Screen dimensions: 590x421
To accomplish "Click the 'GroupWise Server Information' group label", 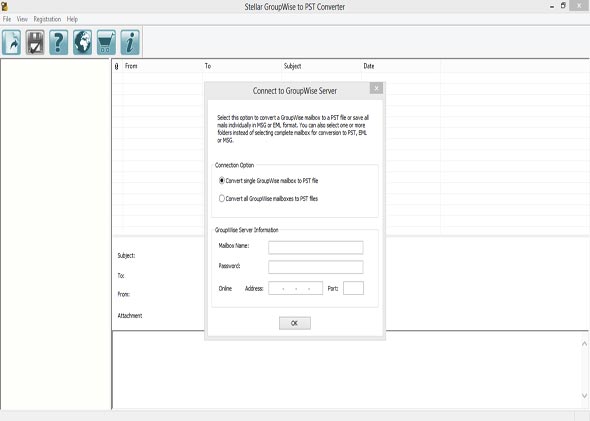I will (x=246, y=230).
